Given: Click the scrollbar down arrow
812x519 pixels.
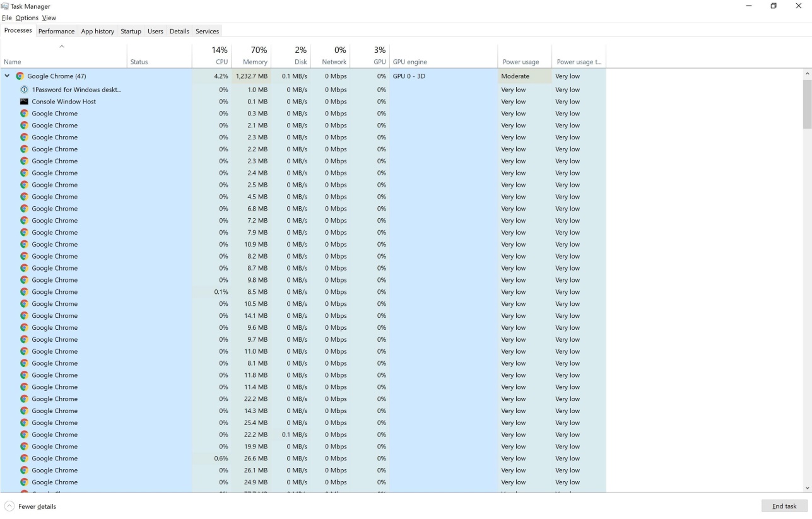Looking at the screenshot, I should point(807,488).
